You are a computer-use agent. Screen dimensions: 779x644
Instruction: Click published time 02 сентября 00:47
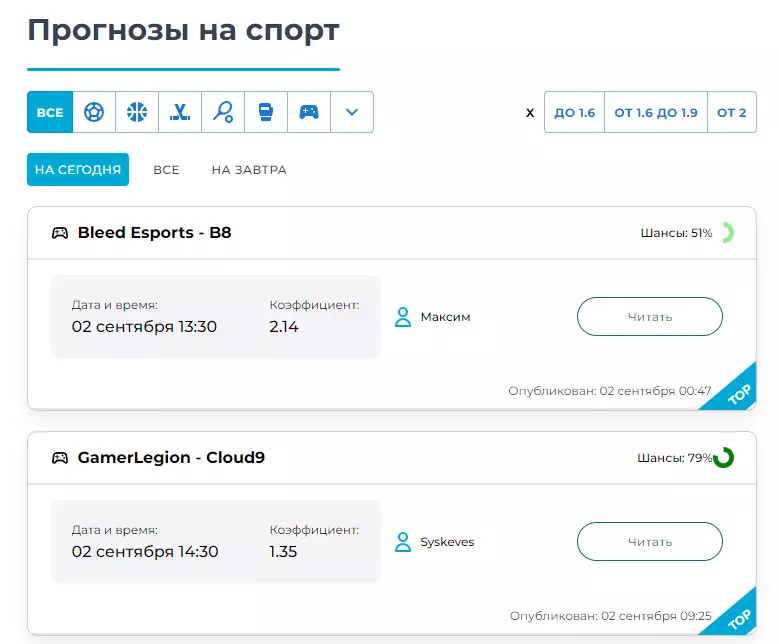click(x=655, y=391)
